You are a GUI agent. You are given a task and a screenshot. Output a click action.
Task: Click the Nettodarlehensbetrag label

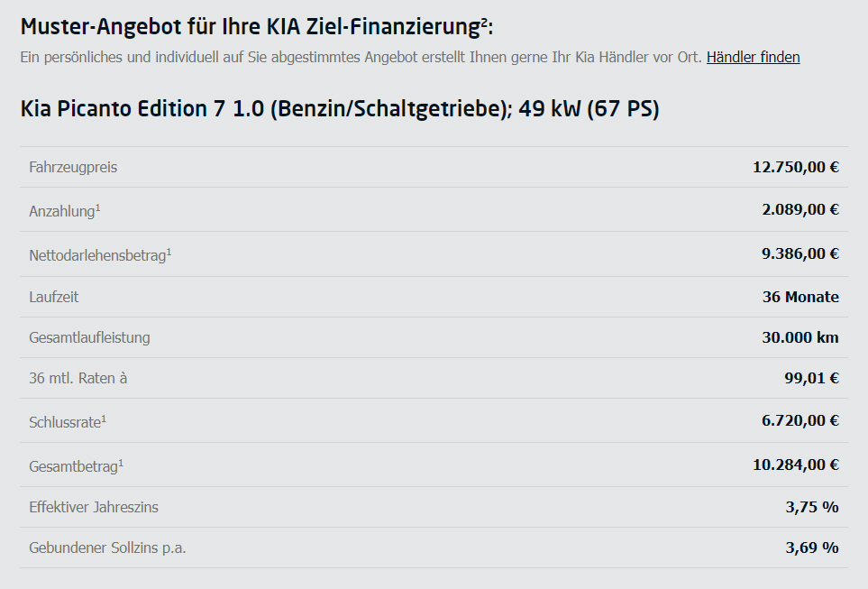point(100,255)
